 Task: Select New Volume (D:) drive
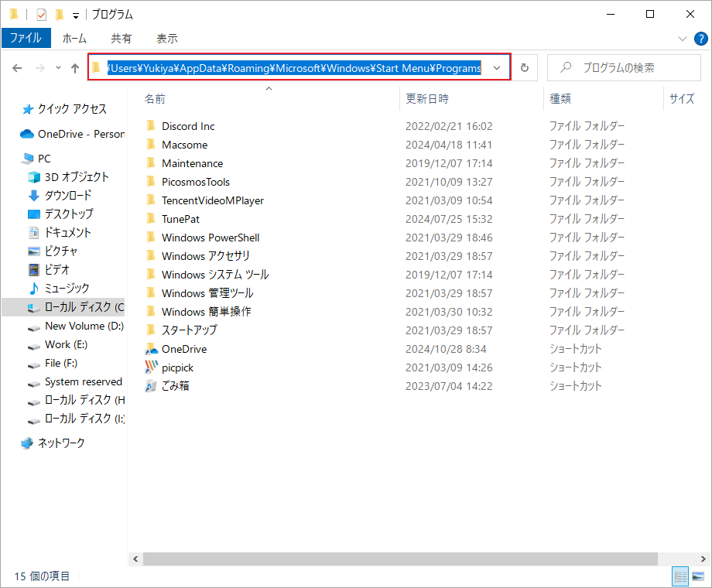[x=76, y=326]
